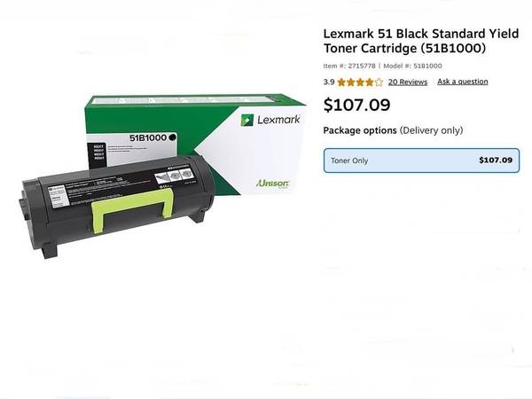Screen dimensions: 532x399
Task: Open the 20 Reviews link
Action: click(408, 82)
